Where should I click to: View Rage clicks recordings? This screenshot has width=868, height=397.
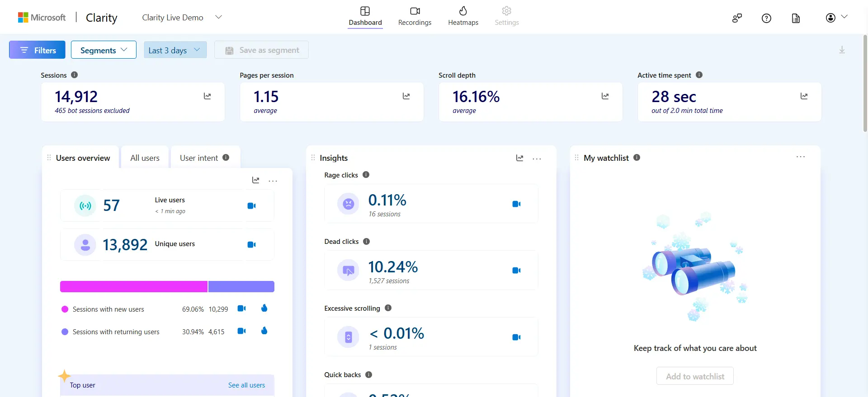click(516, 204)
